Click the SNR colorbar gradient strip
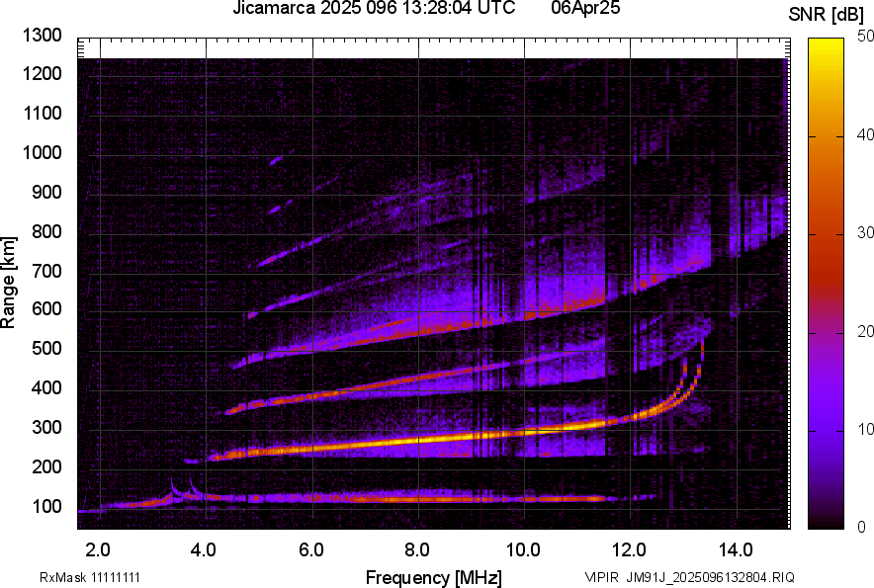 pyautogui.click(x=827, y=284)
